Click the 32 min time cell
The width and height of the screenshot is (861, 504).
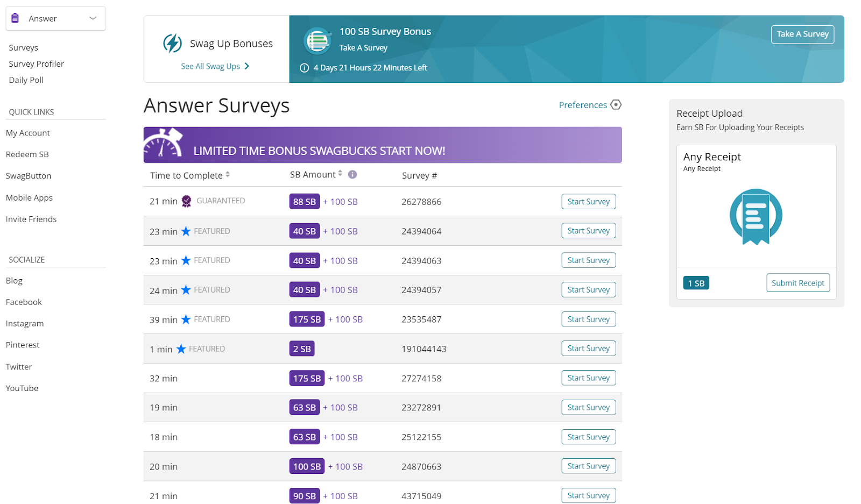(x=164, y=379)
